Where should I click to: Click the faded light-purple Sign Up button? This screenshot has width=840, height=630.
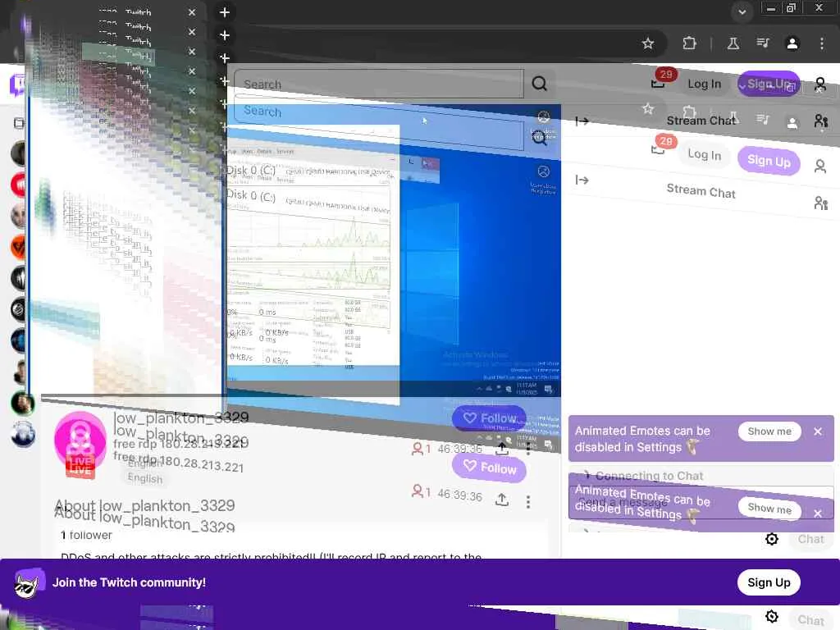pyautogui.click(x=768, y=161)
